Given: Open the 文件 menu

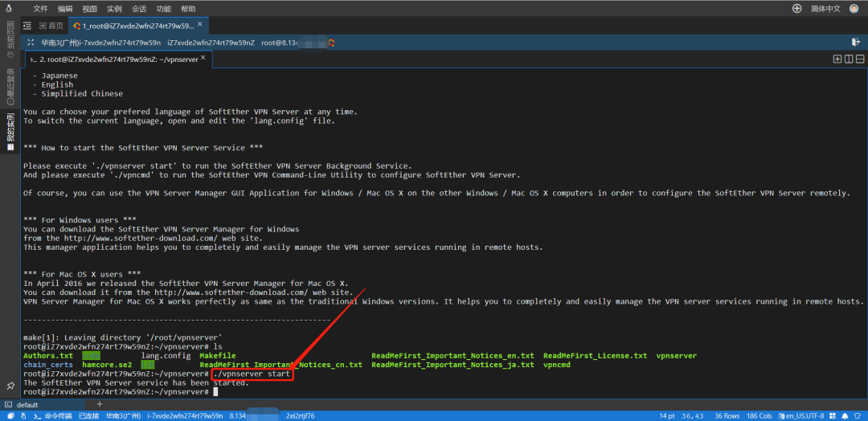Looking at the screenshot, I should pyautogui.click(x=40, y=9).
